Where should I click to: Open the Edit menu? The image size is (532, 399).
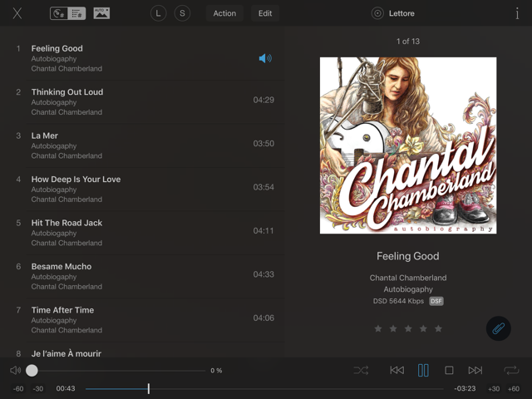click(265, 13)
